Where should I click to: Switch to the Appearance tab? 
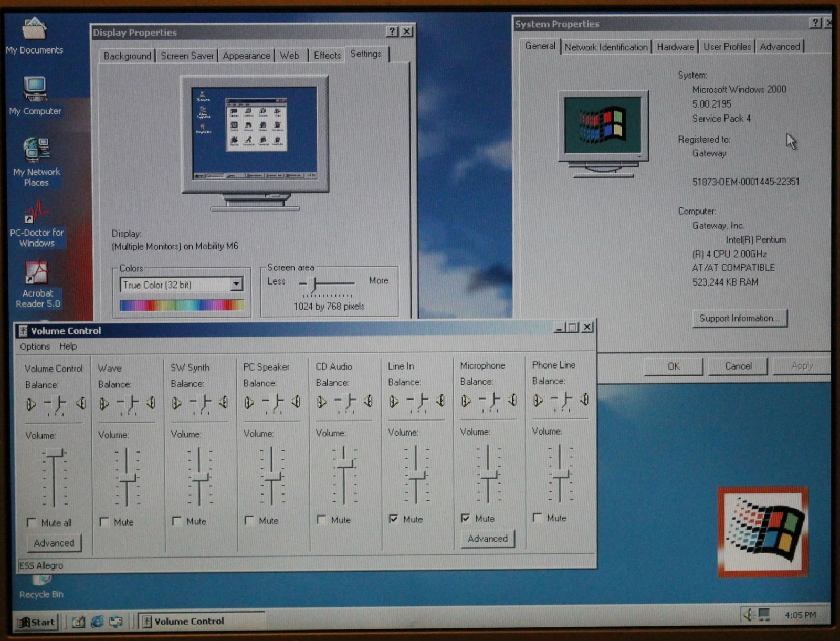coord(246,56)
